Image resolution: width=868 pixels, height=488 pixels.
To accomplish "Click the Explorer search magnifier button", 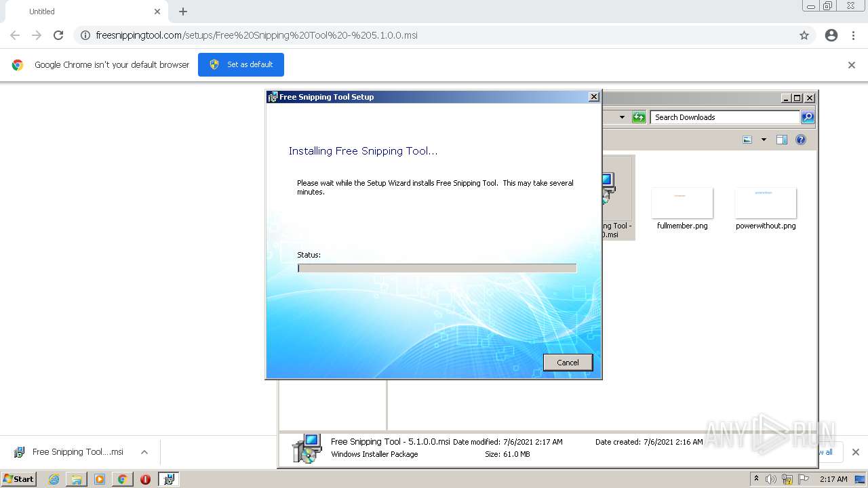I will pos(808,117).
